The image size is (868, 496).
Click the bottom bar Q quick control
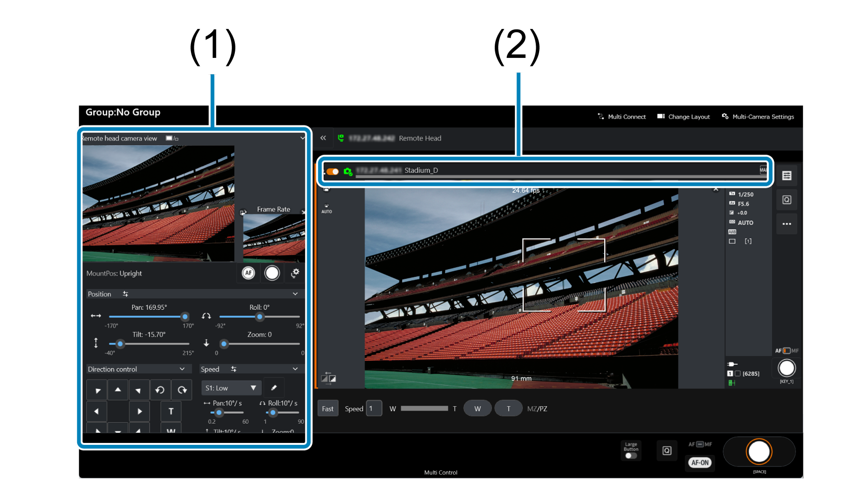coord(667,450)
